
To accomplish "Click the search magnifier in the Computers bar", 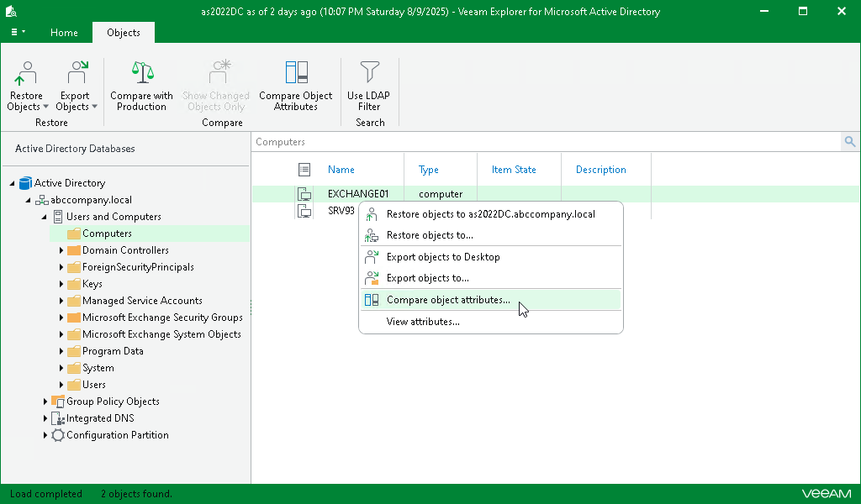I will 850,141.
